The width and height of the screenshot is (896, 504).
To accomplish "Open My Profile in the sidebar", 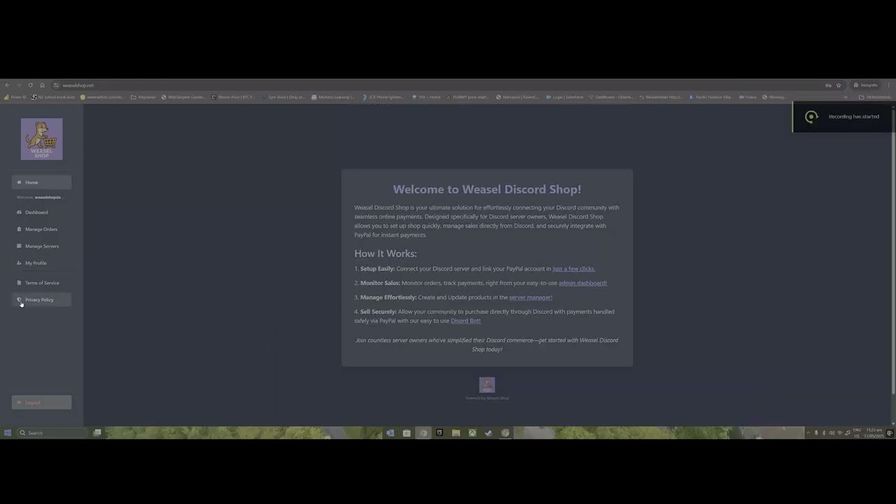I will click(42, 263).
